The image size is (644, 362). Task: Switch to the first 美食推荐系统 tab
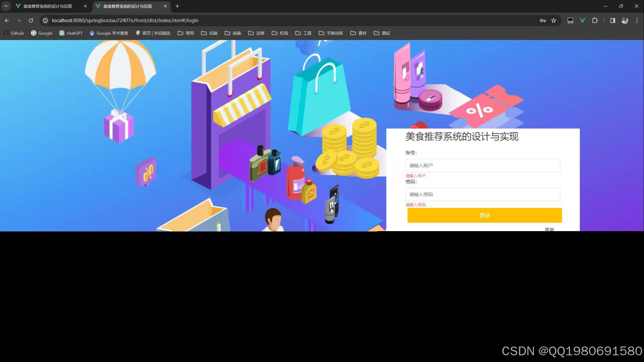coord(47,6)
